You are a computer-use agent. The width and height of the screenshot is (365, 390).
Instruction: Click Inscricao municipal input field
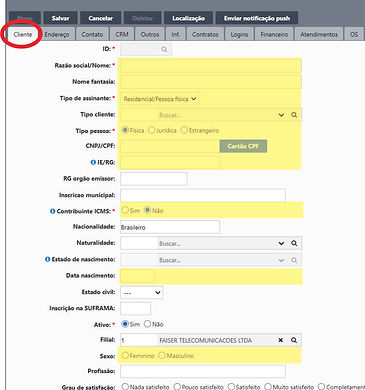pos(203,195)
